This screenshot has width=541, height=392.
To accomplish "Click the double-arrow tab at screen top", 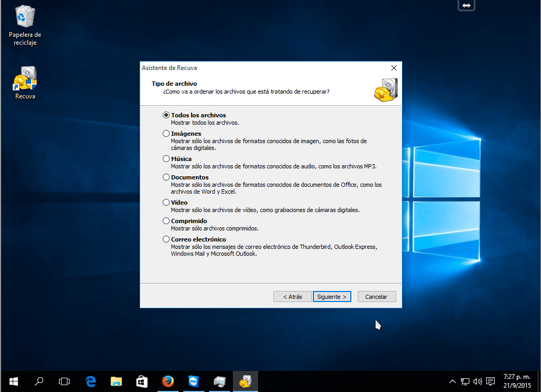I will (467, 5).
